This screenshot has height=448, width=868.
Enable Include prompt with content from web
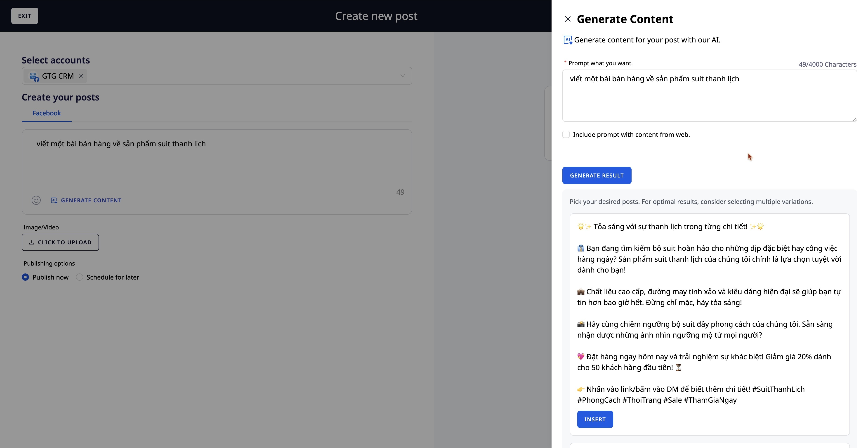pos(566,135)
